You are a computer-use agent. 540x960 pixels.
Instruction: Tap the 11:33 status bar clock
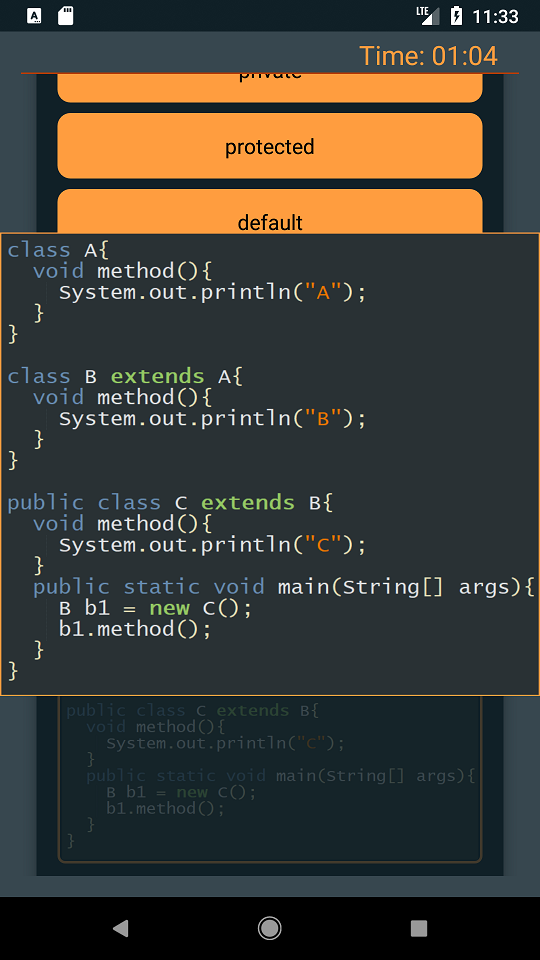(495, 16)
